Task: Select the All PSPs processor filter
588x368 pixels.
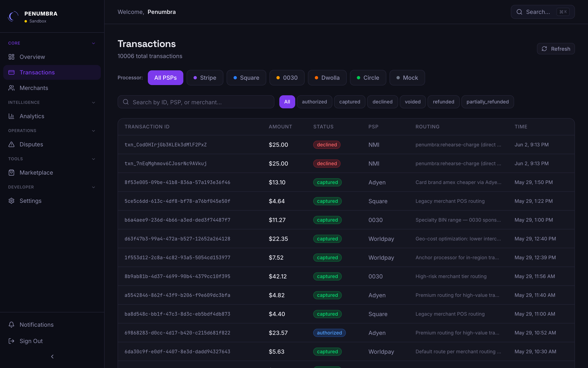Action: pyautogui.click(x=165, y=78)
